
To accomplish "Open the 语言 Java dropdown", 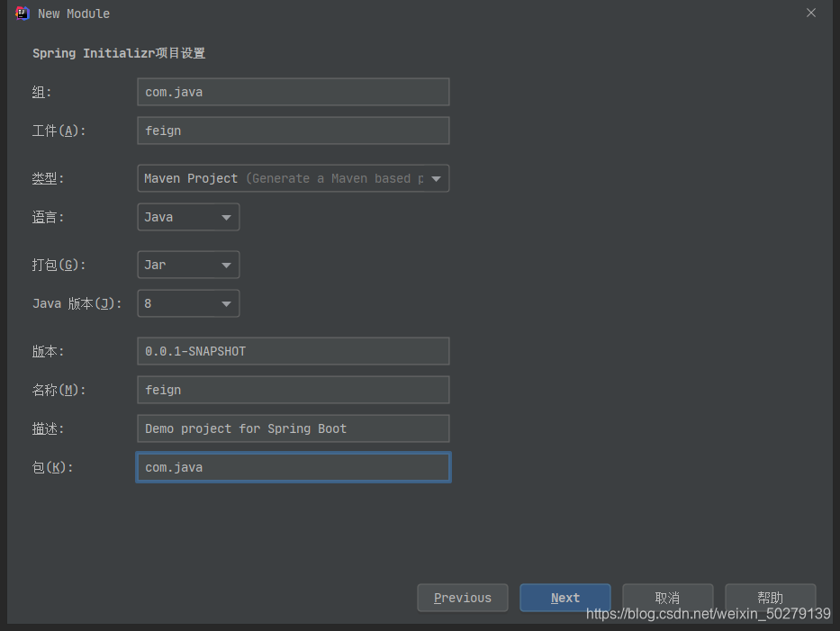I will pos(188,217).
